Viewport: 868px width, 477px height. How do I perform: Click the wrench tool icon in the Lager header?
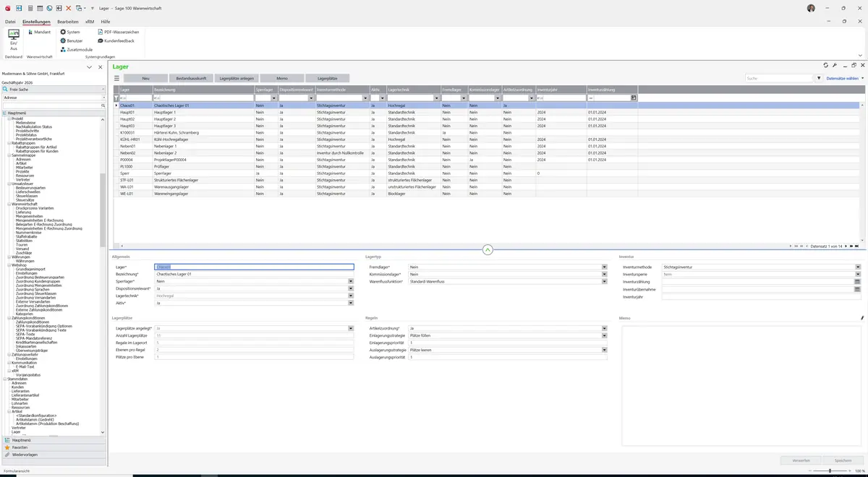(x=835, y=65)
